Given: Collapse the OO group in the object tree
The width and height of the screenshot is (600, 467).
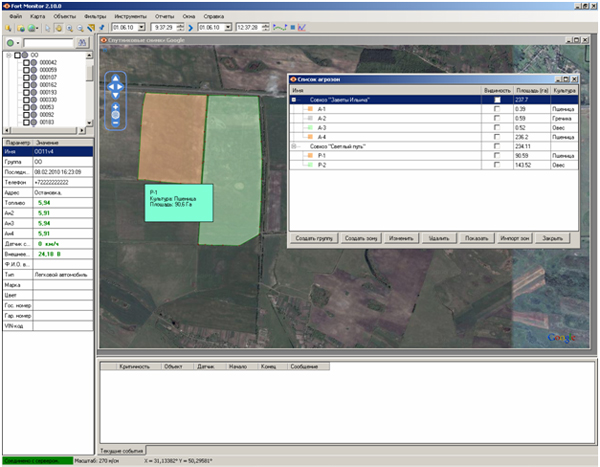Looking at the screenshot, I should pyautogui.click(x=8, y=55).
